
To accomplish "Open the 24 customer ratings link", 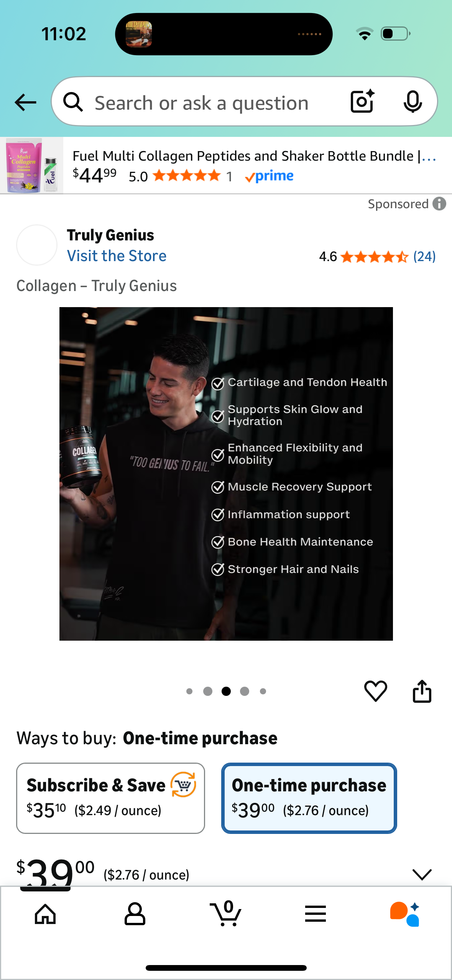I will click(x=424, y=257).
